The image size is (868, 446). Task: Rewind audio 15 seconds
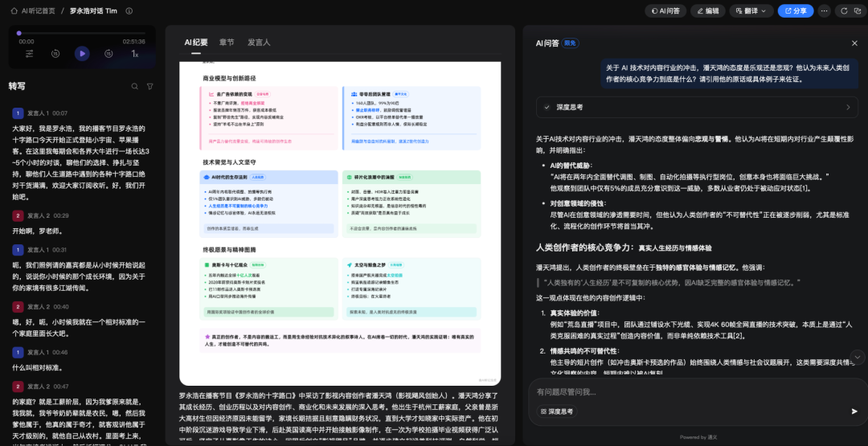55,54
